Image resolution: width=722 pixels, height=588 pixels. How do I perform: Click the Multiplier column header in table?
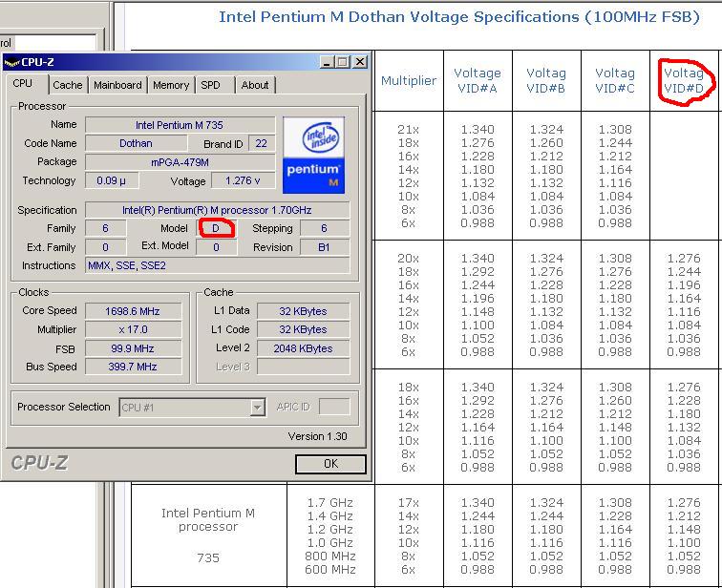click(x=409, y=80)
